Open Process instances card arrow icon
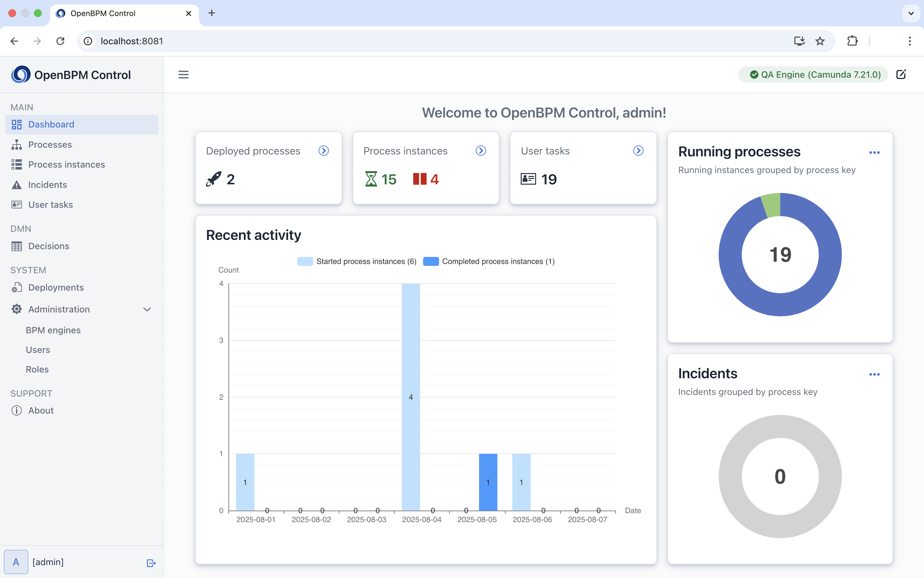Viewport: 924px width, 578px height. point(481,151)
